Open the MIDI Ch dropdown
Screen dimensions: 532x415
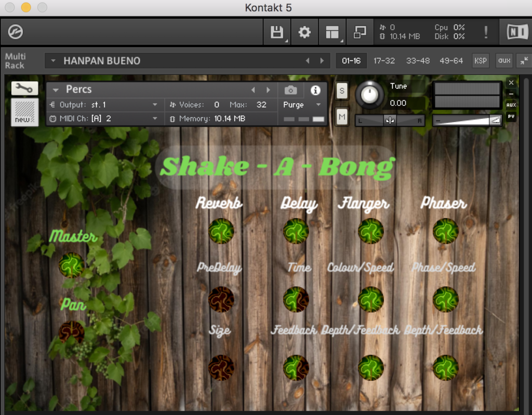pyautogui.click(x=155, y=118)
